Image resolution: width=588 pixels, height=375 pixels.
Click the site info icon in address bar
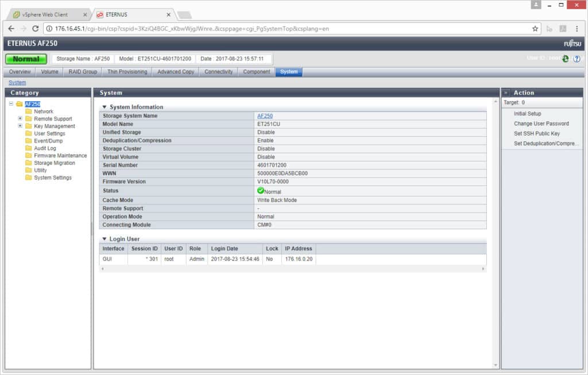click(x=49, y=29)
